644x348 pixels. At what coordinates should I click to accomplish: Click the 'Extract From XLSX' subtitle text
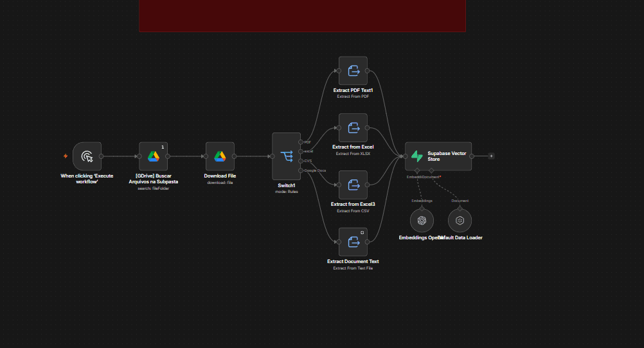[x=353, y=154]
